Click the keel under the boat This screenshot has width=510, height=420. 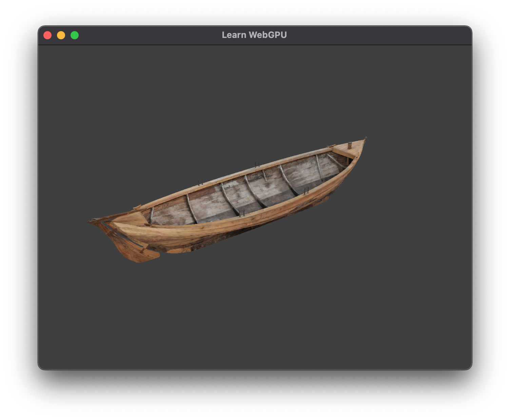(x=190, y=243)
